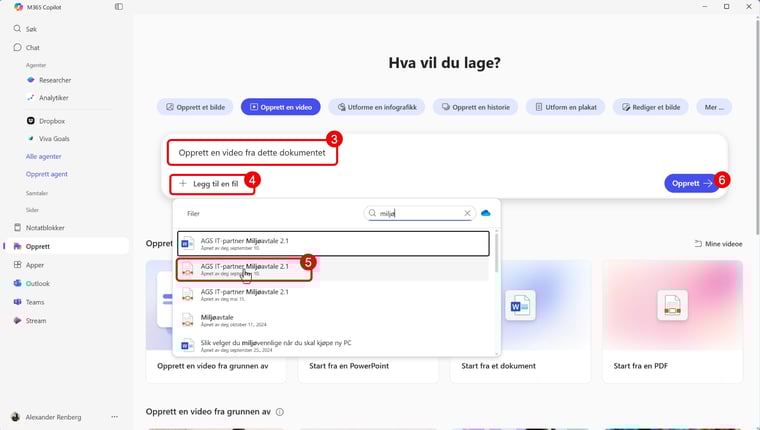Select Slik velger du miljøvennlige file

[x=333, y=346]
